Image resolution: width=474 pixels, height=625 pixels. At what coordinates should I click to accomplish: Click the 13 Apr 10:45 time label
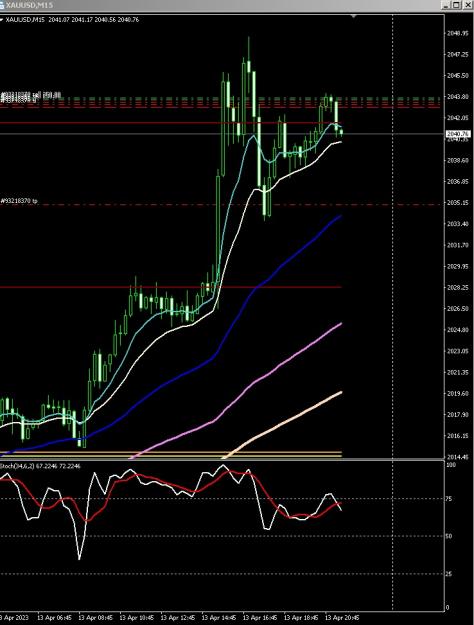137,617
